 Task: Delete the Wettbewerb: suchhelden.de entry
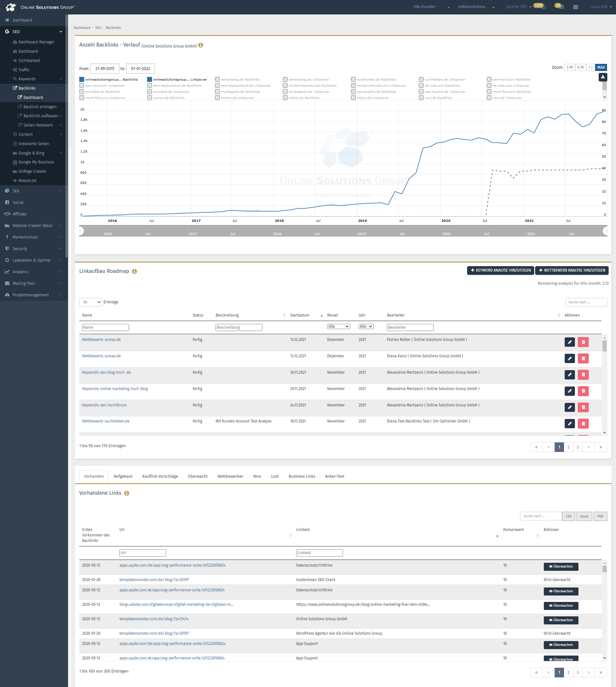583,423
